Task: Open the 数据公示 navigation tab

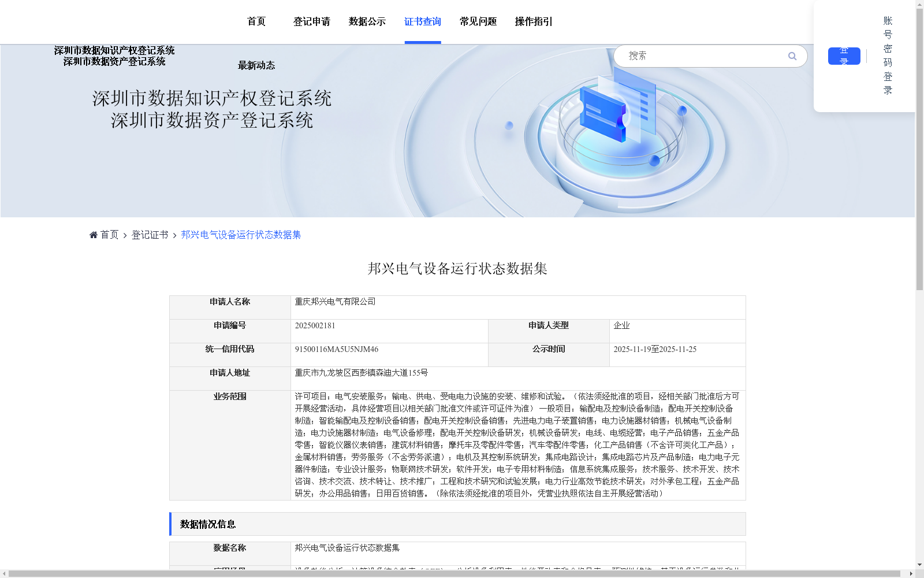Action: pyautogui.click(x=367, y=21)
